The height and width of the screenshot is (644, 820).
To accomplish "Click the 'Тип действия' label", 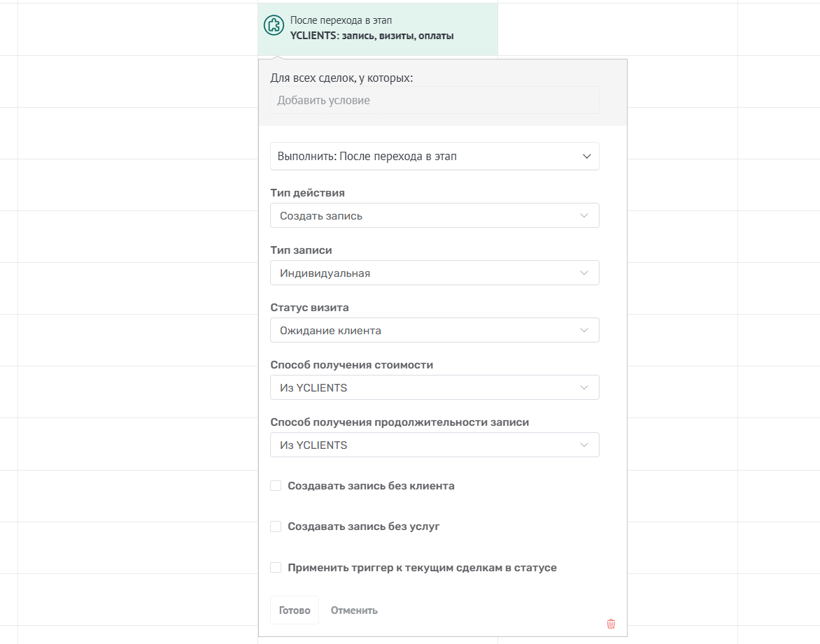I will (x=308, y=192).
